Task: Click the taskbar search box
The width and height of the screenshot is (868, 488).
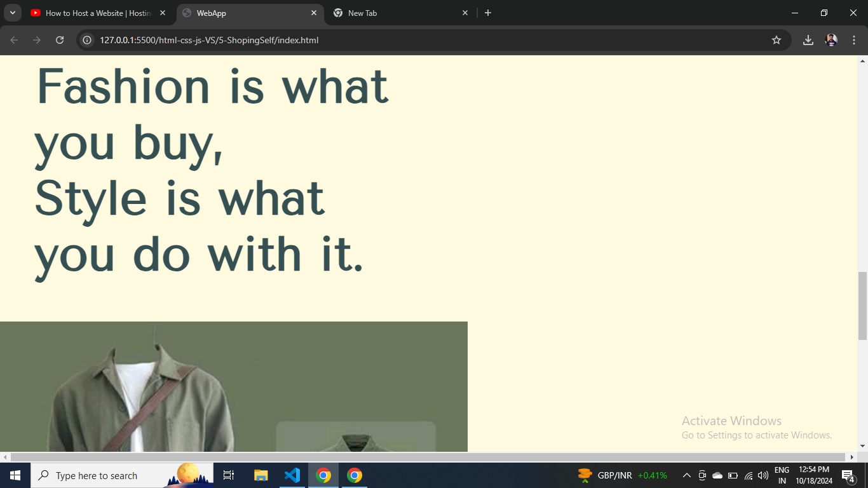Action: pyautogui.click(x=122, y=475)
